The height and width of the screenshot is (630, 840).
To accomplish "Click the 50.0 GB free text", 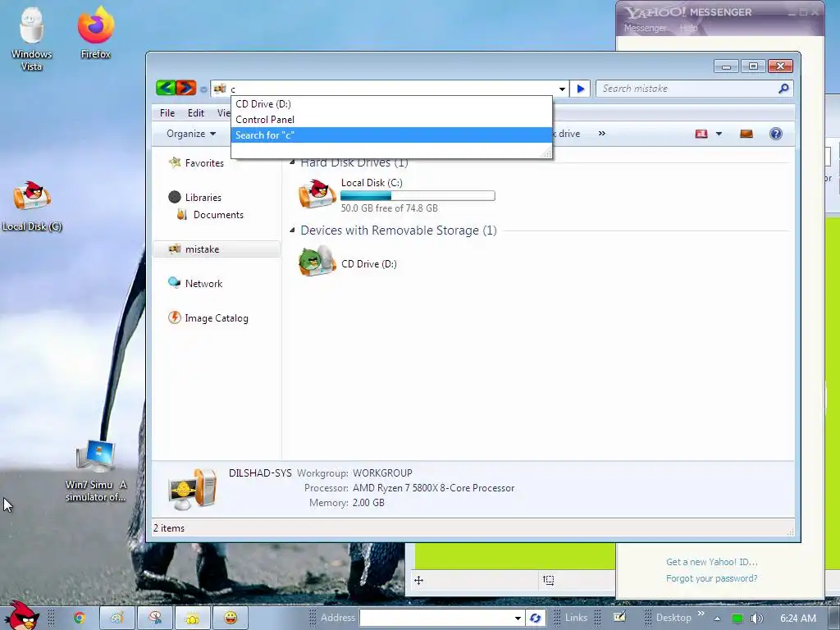I will (x=390, y=208).
